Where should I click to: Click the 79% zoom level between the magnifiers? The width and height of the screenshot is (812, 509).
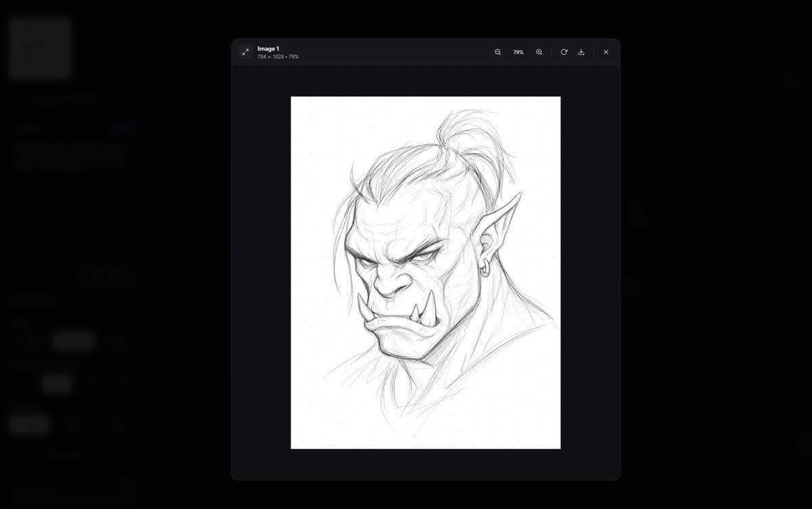[x=518, y=52]
